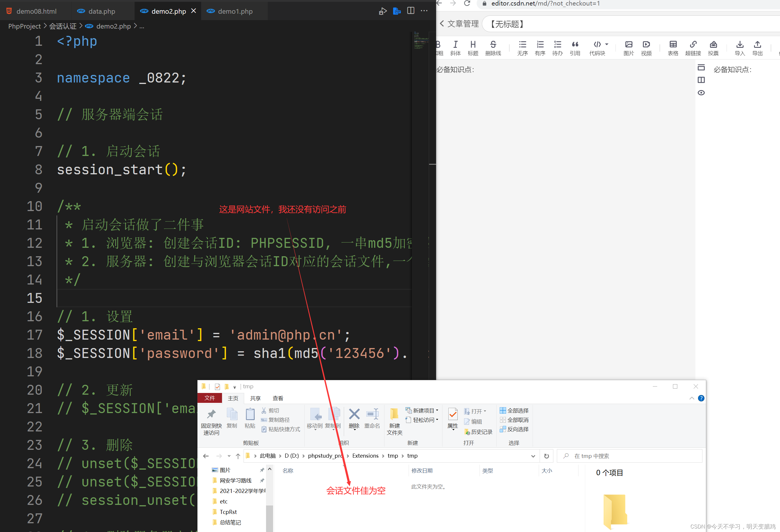Screen dimensions: 780x532
Task: Insert a heading (标题)
Action: click(x=473, y=48)
